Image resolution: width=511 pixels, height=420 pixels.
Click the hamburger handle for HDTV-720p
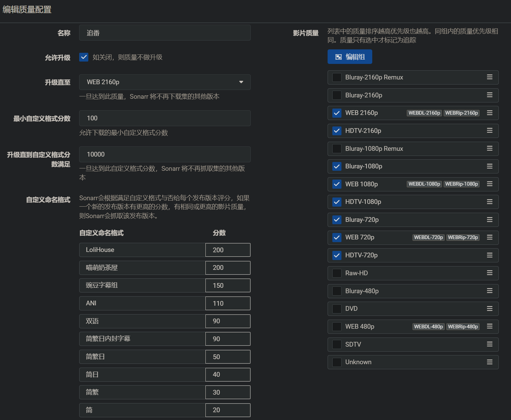489,255
